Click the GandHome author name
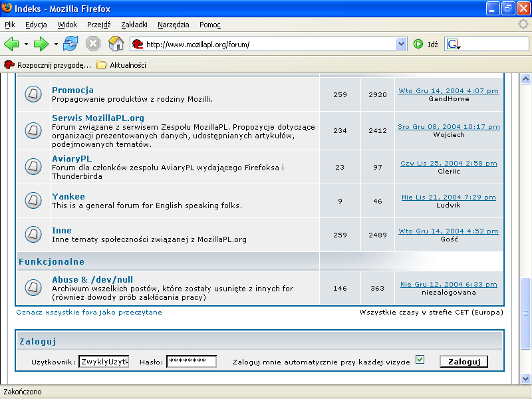Screen dimensions: 532x399 448,99
